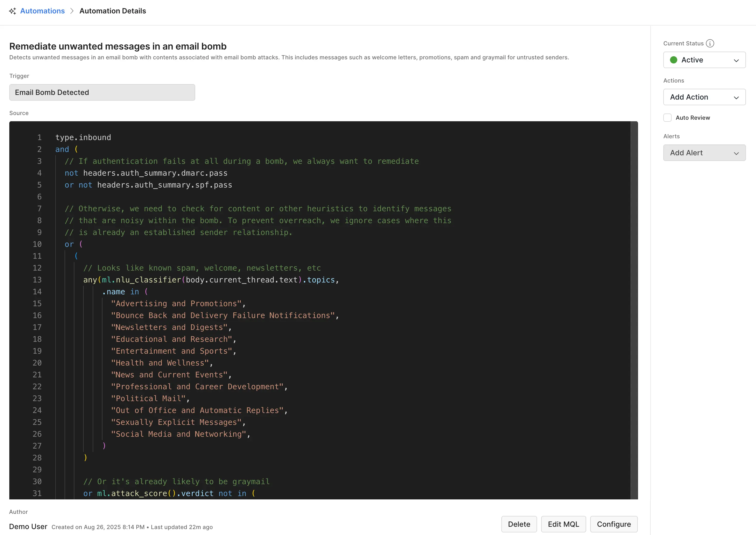Click line 13 nlu_classifier code

pos(148,280)
